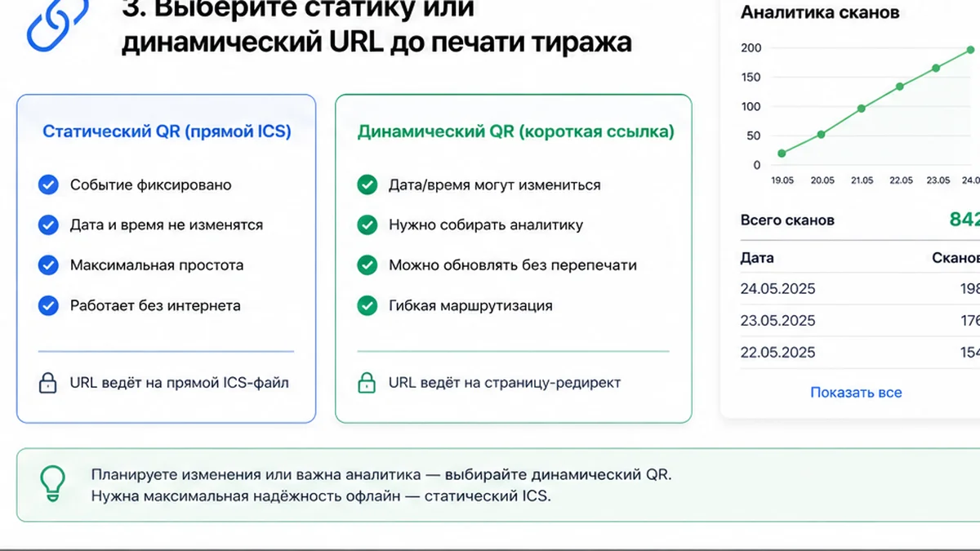Click the chart data point for 23.05
Viewport: 980px width, 551px height.
pos(936,68)
